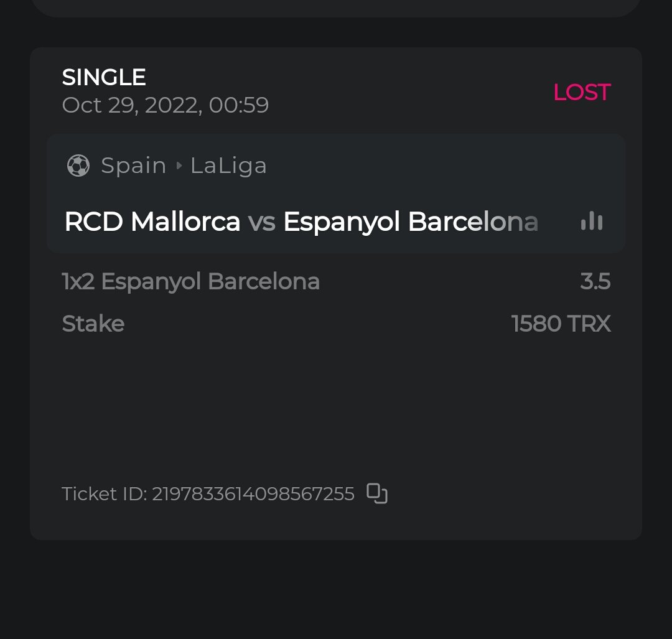This screenshot has height=639, width=672.
Task: Tap the partially visible card above
Action: coord(336,7)
